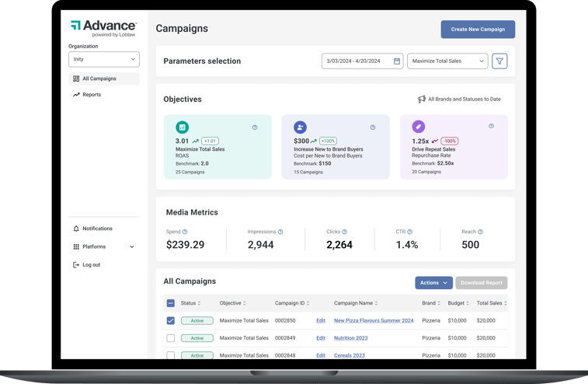
Task: Click the filter funnel button
Action: [499, 61]
